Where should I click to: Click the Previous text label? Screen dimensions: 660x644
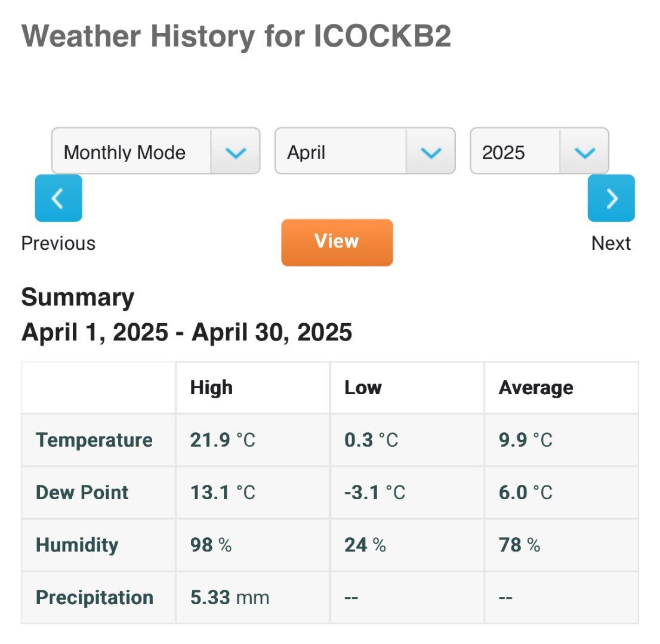click(x=58, y=243)
